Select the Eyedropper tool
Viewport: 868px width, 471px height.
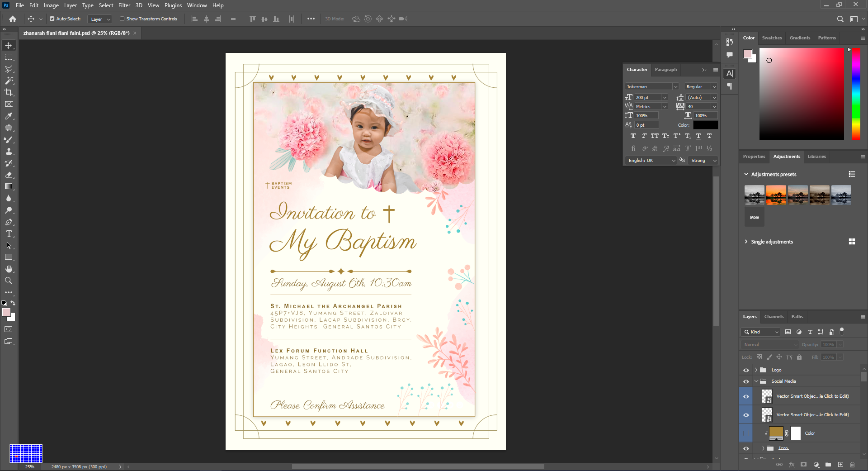click(9, 116)
